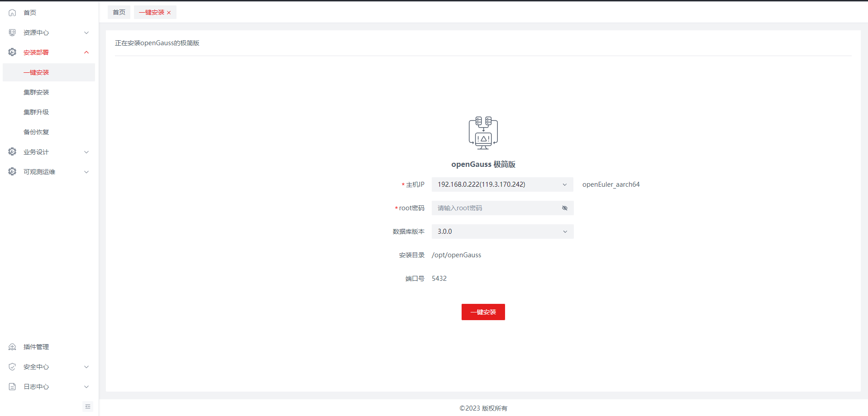The image size is (868, 416).
Task: Collapse the sidebar with the fold icon
Action: (x=88, y=407)
